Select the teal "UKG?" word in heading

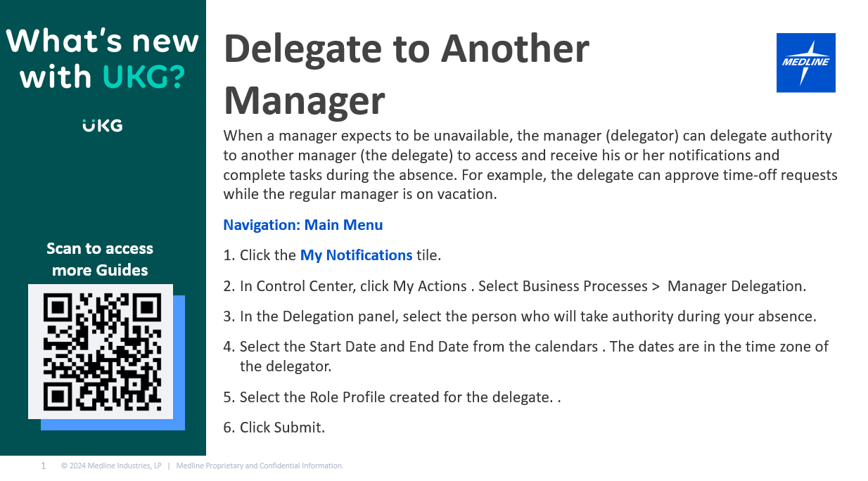[143, 76]
